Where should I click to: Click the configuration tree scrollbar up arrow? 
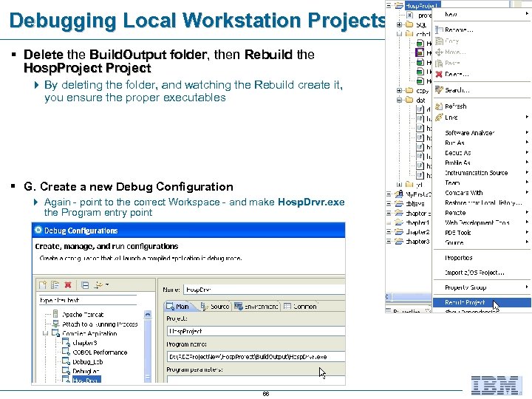point(148,314)
